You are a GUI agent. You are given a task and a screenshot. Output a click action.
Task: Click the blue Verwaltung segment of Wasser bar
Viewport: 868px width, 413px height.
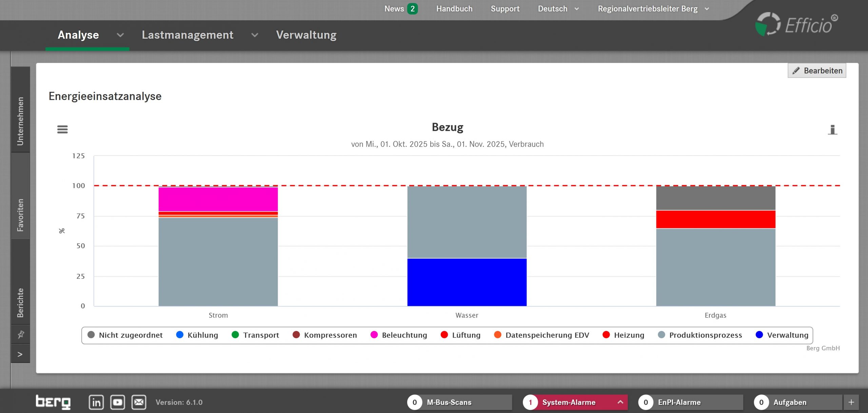pyautogui.click(x=467, y=282)
